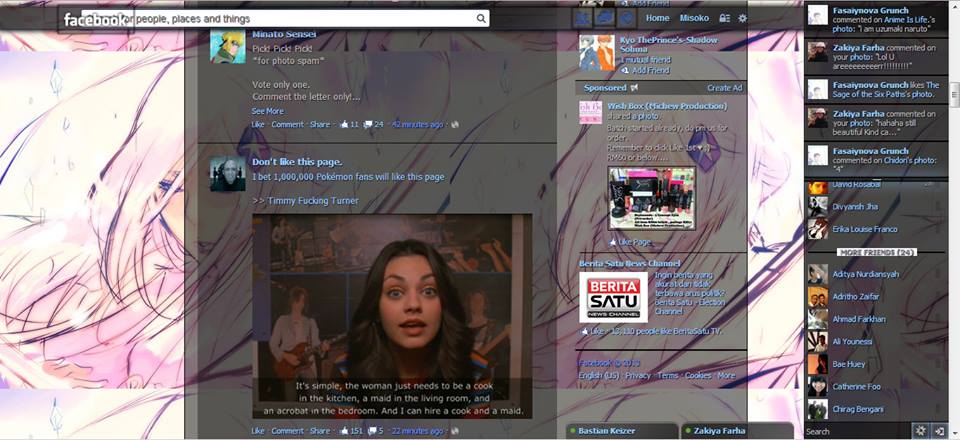Go to Home in the top bar
960x440 pixels.
658,18
